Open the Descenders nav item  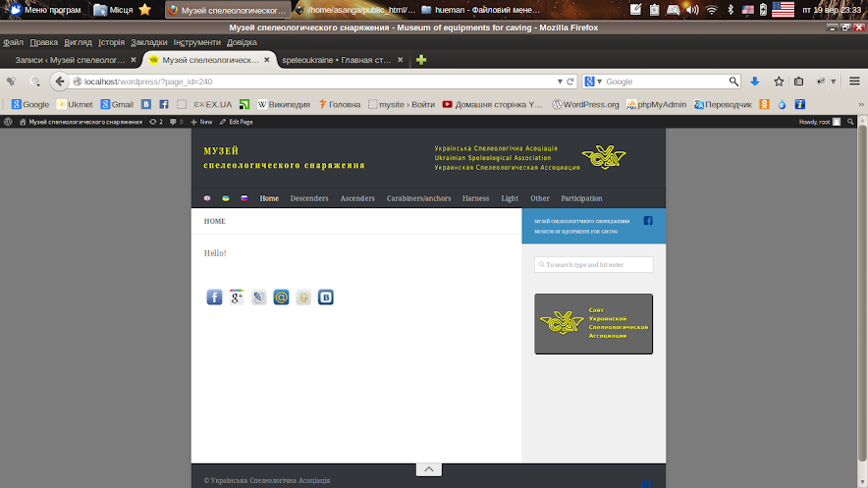(309, 198)
